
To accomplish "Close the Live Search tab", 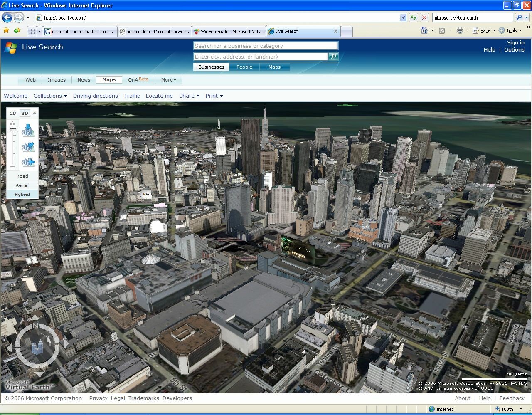I will point(335,31).
